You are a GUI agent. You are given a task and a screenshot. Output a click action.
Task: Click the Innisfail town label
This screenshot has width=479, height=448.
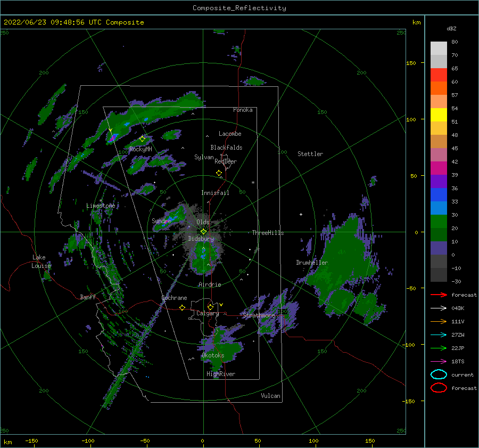[215, 193]
